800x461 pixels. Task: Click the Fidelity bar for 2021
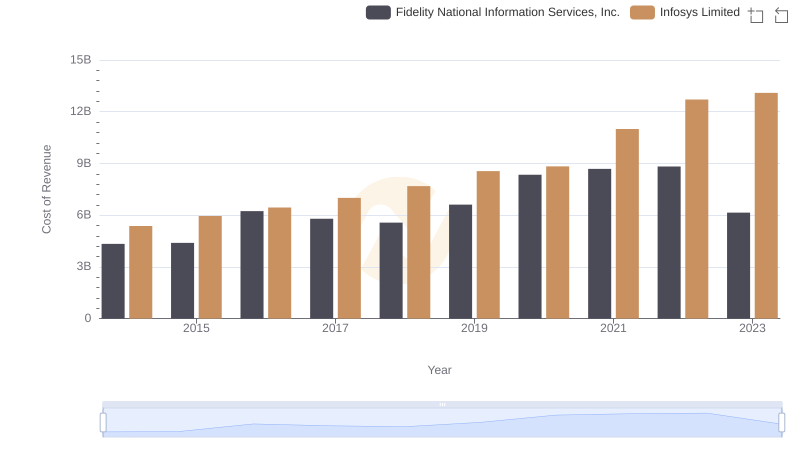(599, 244)
